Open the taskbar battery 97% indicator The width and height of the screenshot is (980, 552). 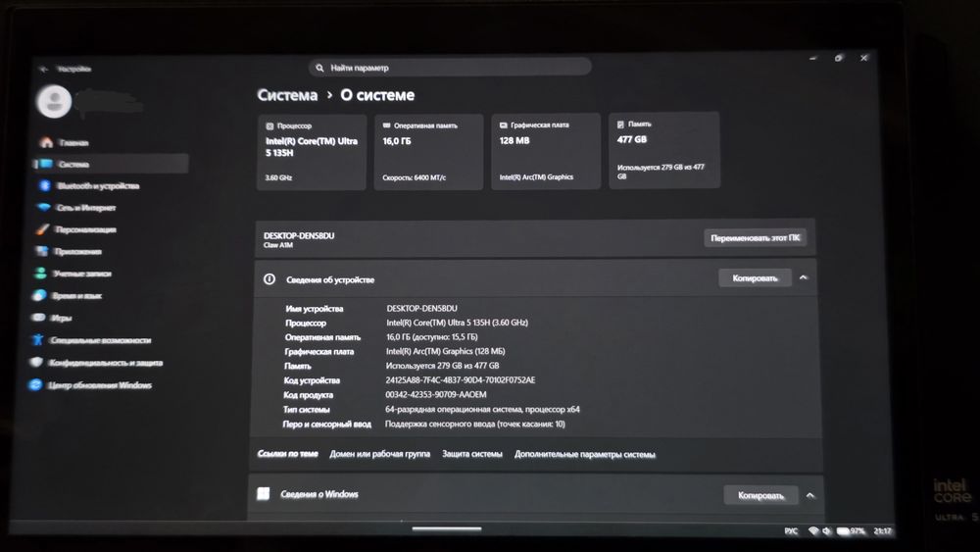coord(851,530)
